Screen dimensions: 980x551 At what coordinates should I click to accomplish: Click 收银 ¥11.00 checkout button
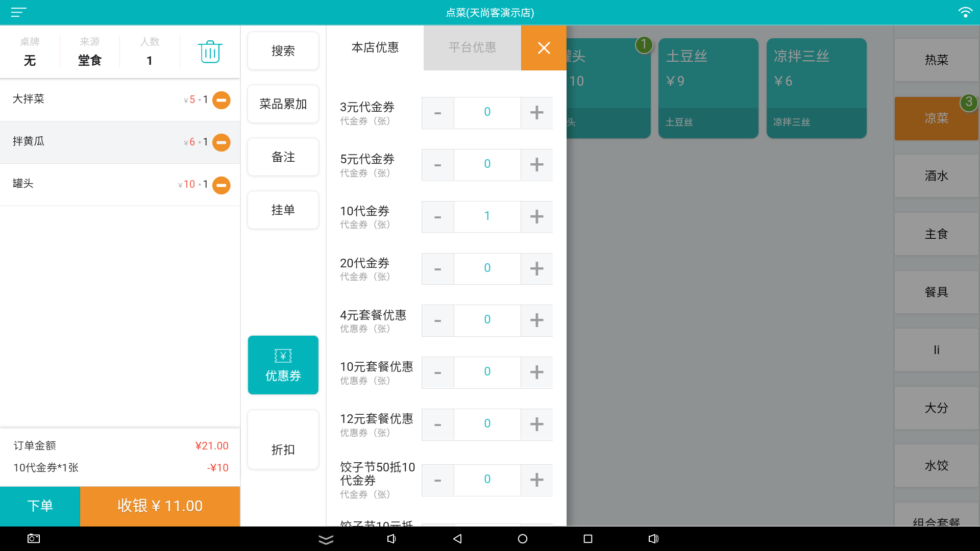click(160, 506)
